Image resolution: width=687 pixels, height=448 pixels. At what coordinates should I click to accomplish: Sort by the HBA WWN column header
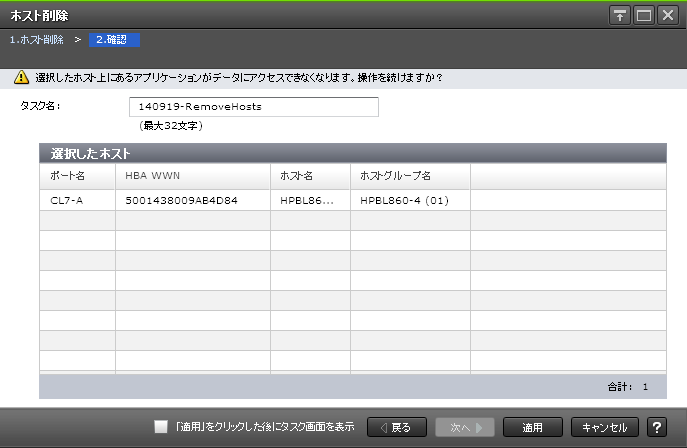point(193,176)
